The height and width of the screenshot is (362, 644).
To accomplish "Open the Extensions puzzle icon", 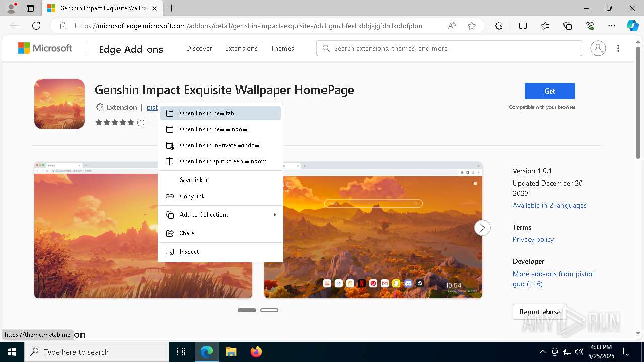I will pos(499,26).
